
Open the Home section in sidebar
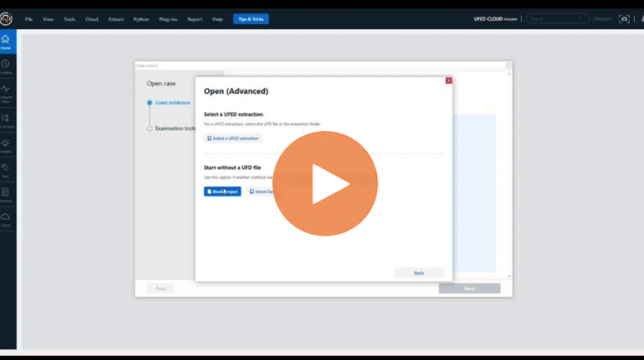(x=6, y=42)
